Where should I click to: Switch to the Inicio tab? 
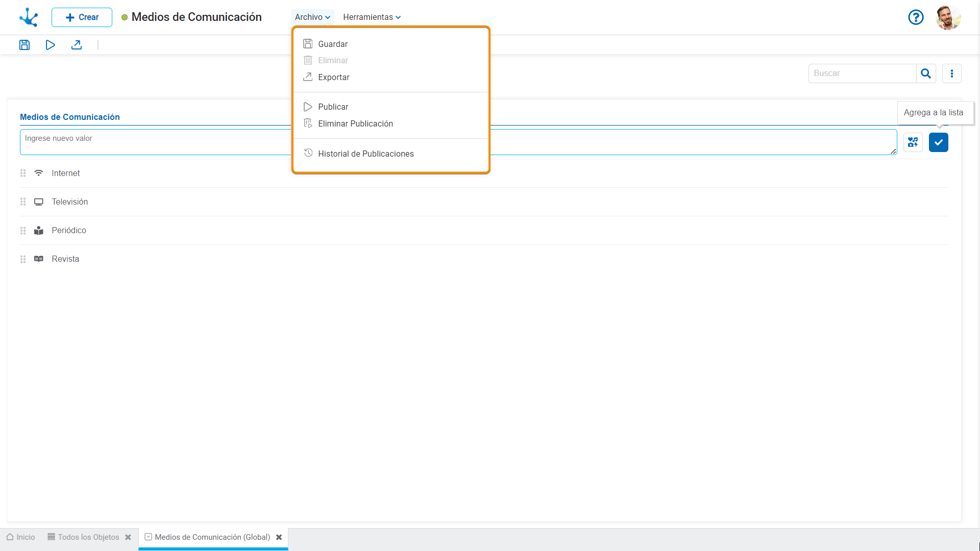point(21,537)
